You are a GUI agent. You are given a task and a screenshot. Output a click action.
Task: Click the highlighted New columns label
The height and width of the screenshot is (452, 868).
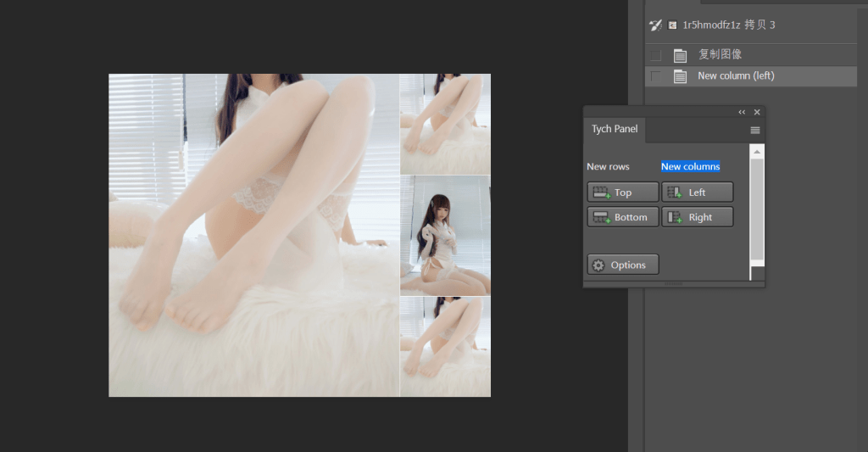690,166
